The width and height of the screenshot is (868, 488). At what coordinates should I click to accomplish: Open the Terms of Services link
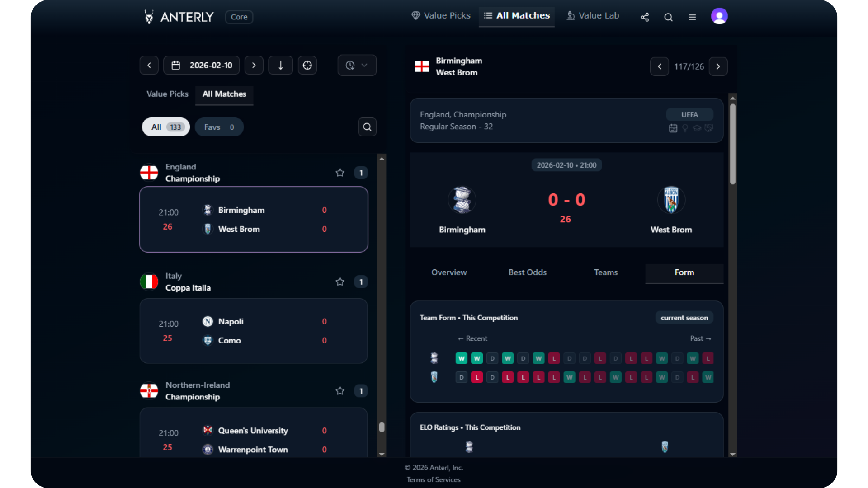[434, 479]
